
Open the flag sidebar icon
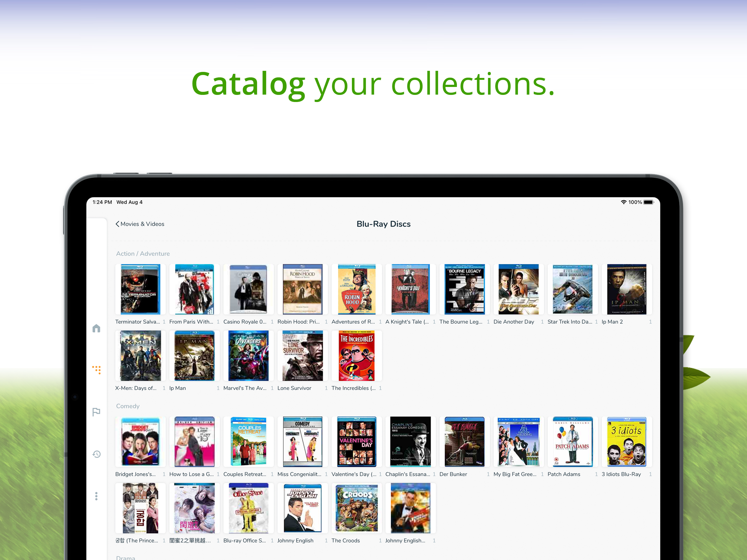click(x=96, y=412)
